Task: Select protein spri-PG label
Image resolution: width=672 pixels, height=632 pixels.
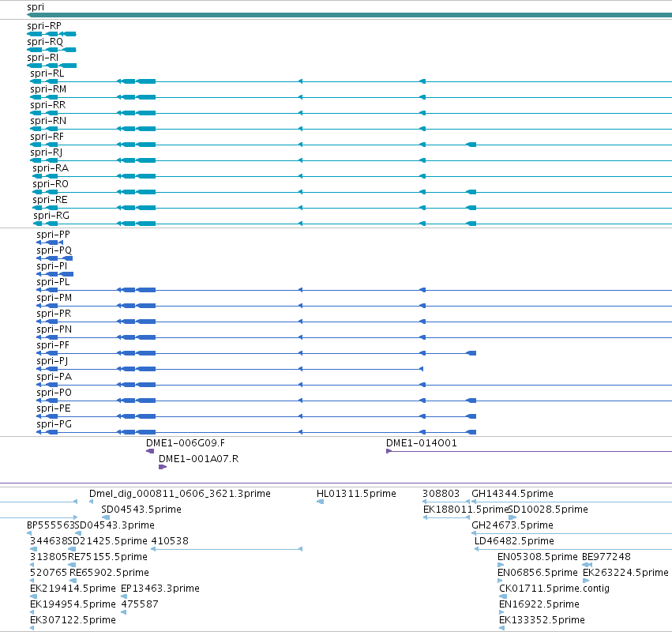Action: point(54,424)
